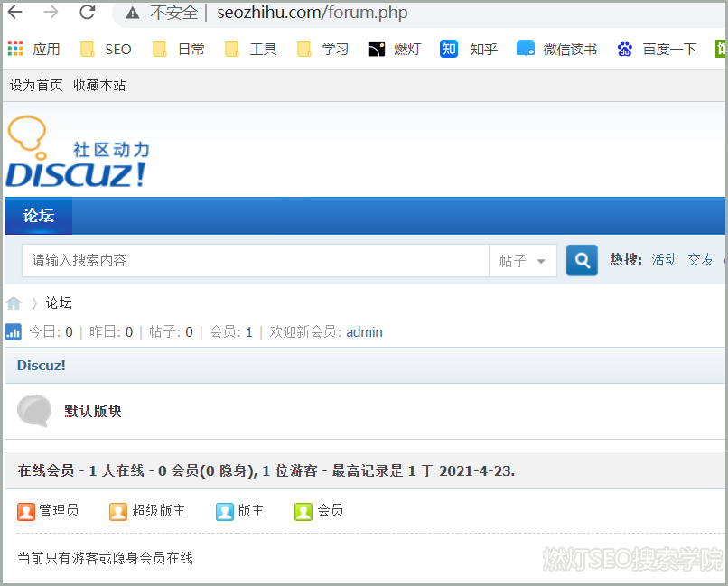Select the 论坛 navigation tab
Image resolution: width=728 pixels, height=586 pixels.
click(x=39, y=216)
